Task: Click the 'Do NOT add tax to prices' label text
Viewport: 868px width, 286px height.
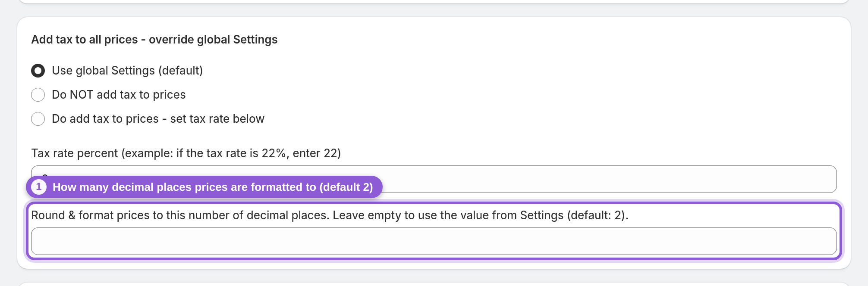Action: pyautogui.click(x=119, y=95)
